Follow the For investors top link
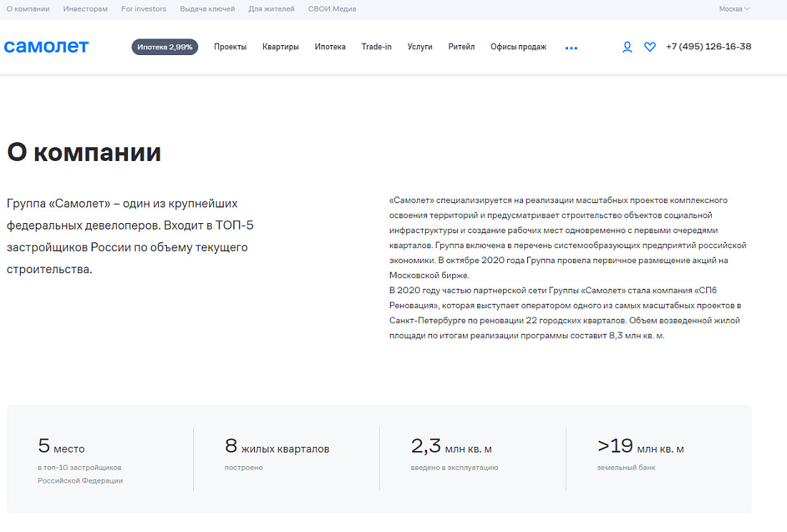 point(144,9)
